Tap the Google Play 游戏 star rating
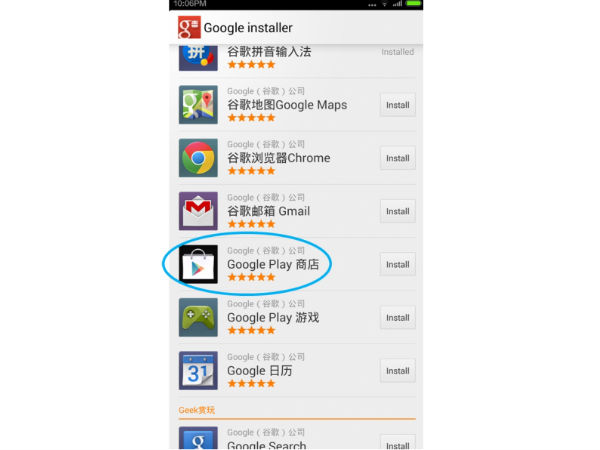This screenshot has width=600, height=450. 251,330
